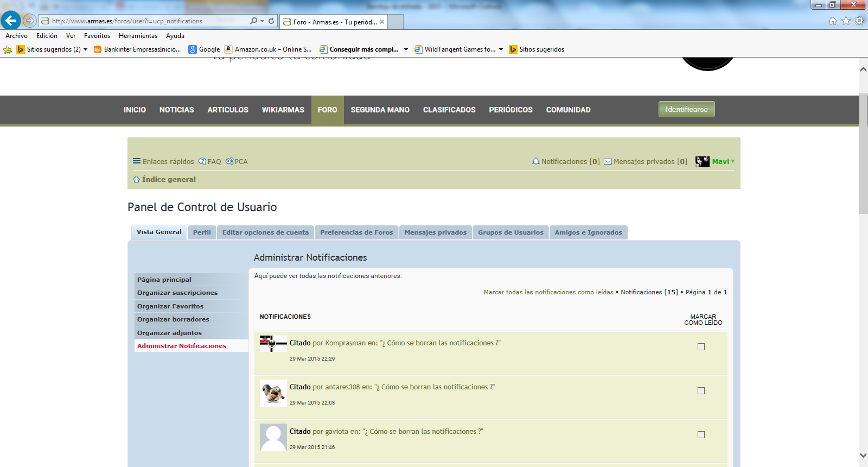Click the Notificaciones bell icon

[x=536, y=161]
